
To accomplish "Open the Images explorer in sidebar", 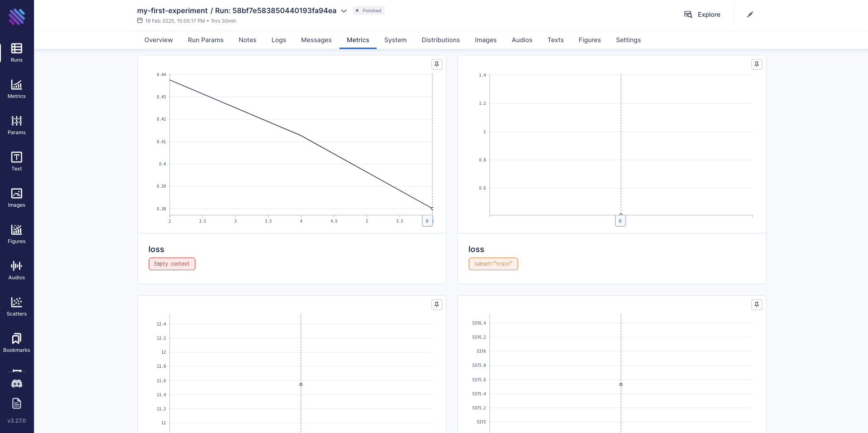I will (17, 198).
